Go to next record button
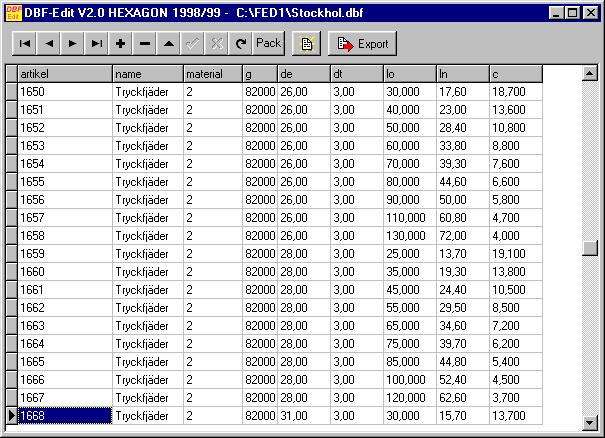 (72, 44)
